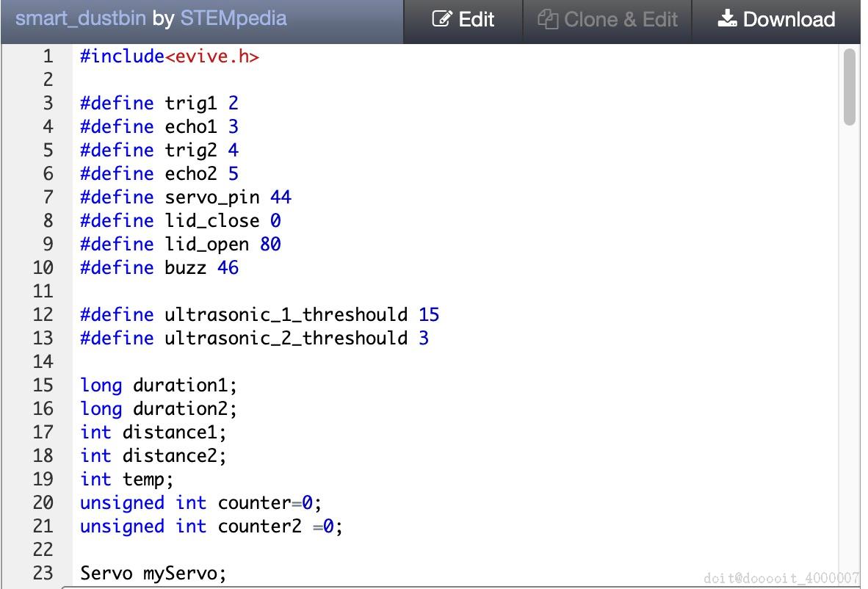Click the '#define servo_pin 44' line

pos(186,197)
